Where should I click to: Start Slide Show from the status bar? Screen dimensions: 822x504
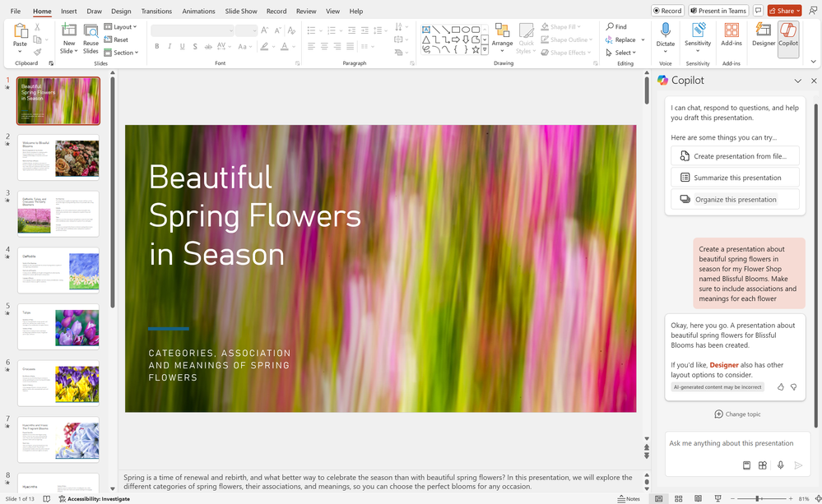717,498
